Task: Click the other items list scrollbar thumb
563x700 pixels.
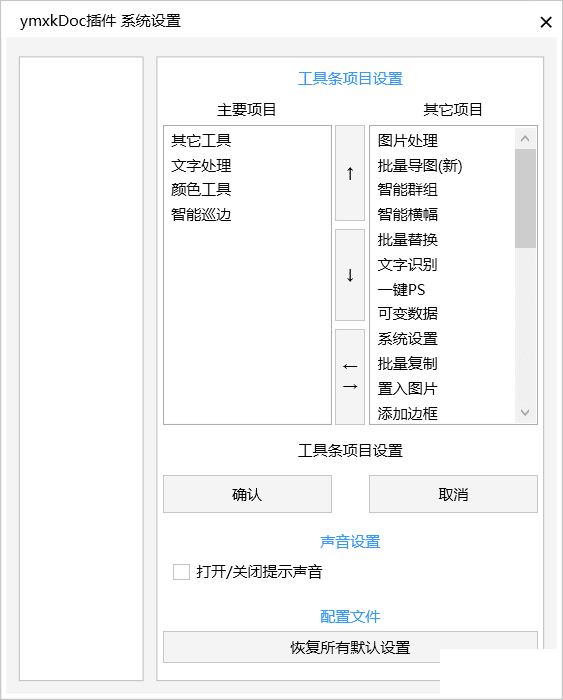Action: point(525,199)
